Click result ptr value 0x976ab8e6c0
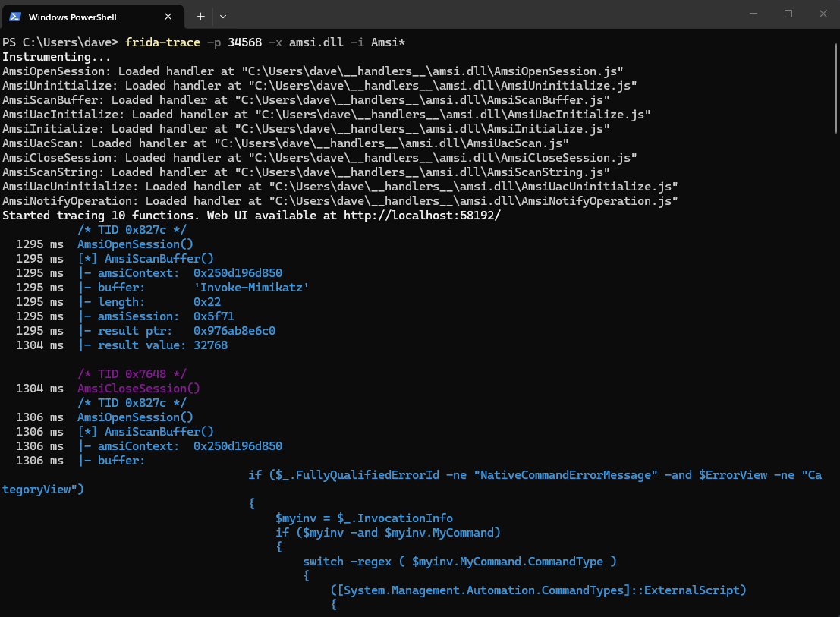Viewport: 840px width, 617px height. pyautogui.click(x=234, y=331)
